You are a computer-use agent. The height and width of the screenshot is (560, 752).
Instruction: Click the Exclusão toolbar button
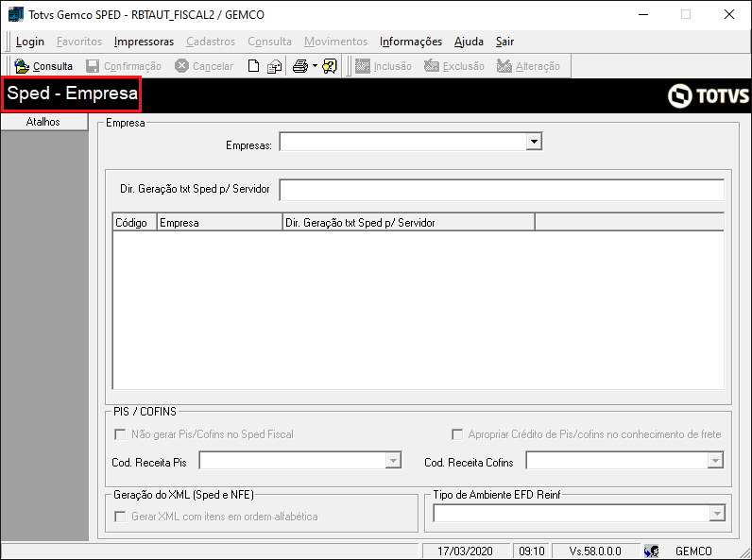(454, 66)
